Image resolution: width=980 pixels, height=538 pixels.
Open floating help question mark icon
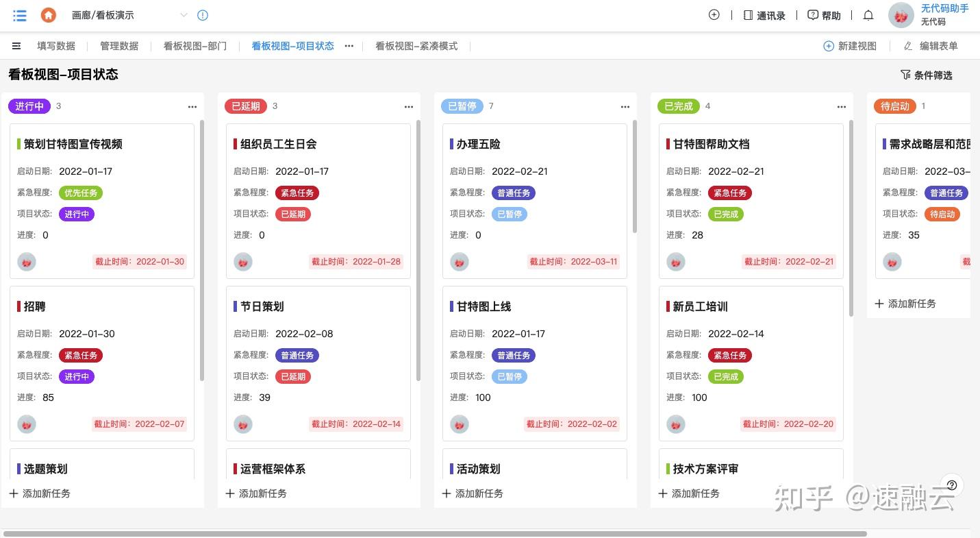point(951,485)
